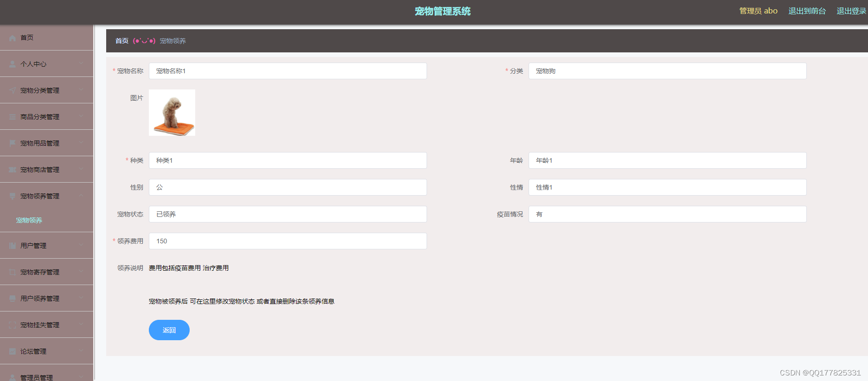
Task: Focus the 宠物名称 field showing 宠物名称1
Action: coord(288,71)
